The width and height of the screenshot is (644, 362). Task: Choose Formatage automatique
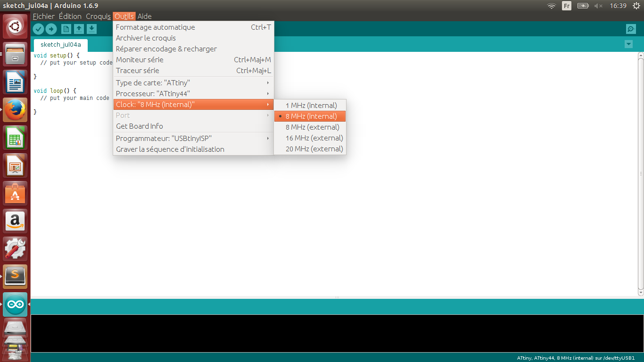pos(193,27)
